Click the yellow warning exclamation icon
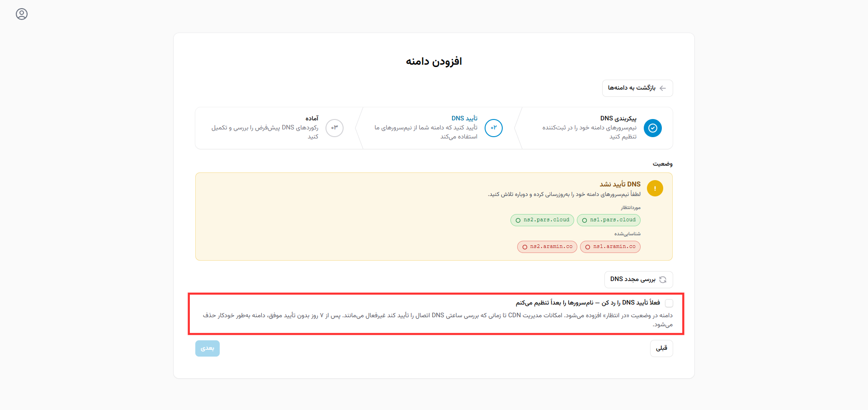The width and height of the screenshot is (868, 410). pos(655,188)
